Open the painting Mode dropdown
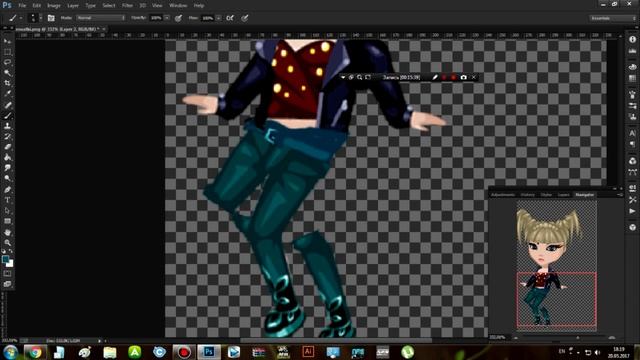The height and width of the screenshot is (360, 640). coord(101,18)
